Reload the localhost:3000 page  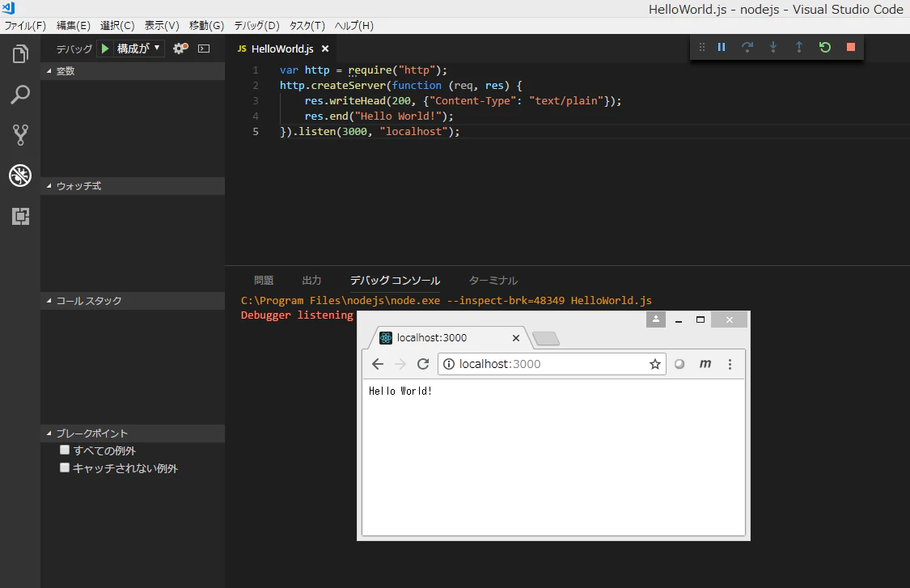pyautogui.click(x=423, y=364)
